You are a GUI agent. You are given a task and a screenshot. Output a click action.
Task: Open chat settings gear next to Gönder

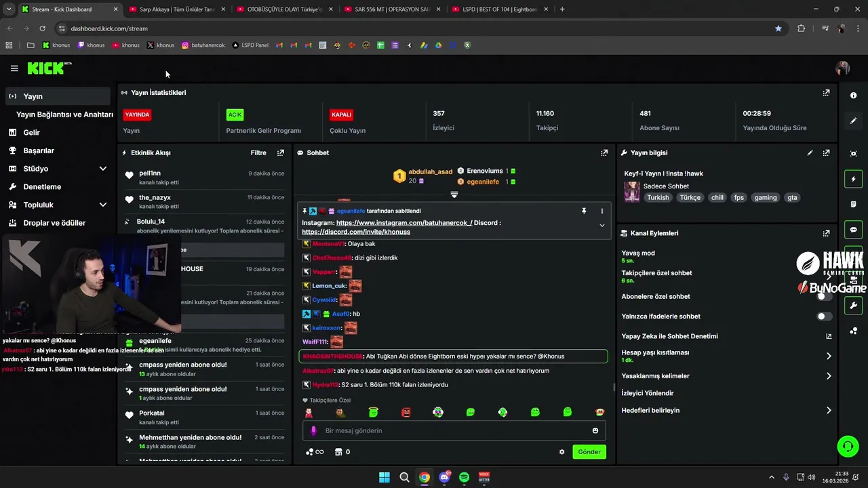tap(561, 452)
